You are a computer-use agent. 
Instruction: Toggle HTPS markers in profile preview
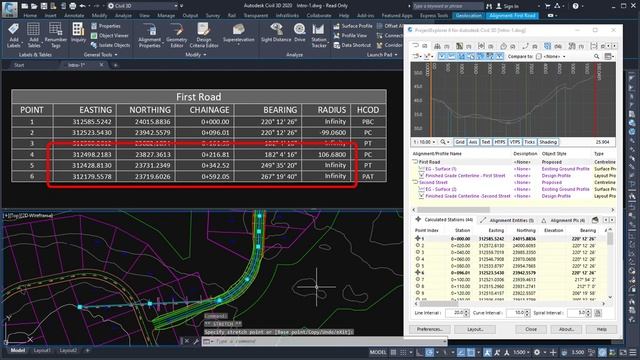[500, 142]
